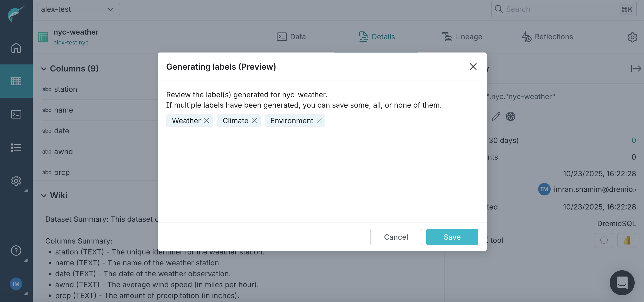Remove the Environment label
The width and height of the screenshot is (644, 302).
319,121
